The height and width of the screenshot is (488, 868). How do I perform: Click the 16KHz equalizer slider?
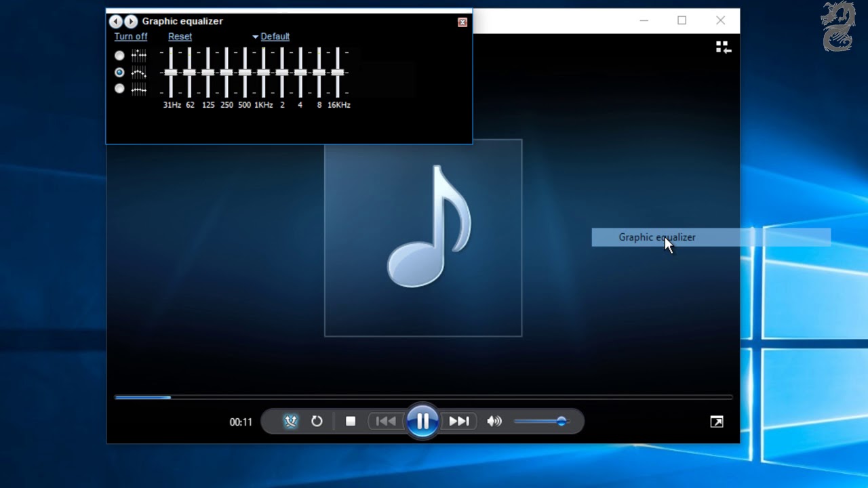click(337, 73)
